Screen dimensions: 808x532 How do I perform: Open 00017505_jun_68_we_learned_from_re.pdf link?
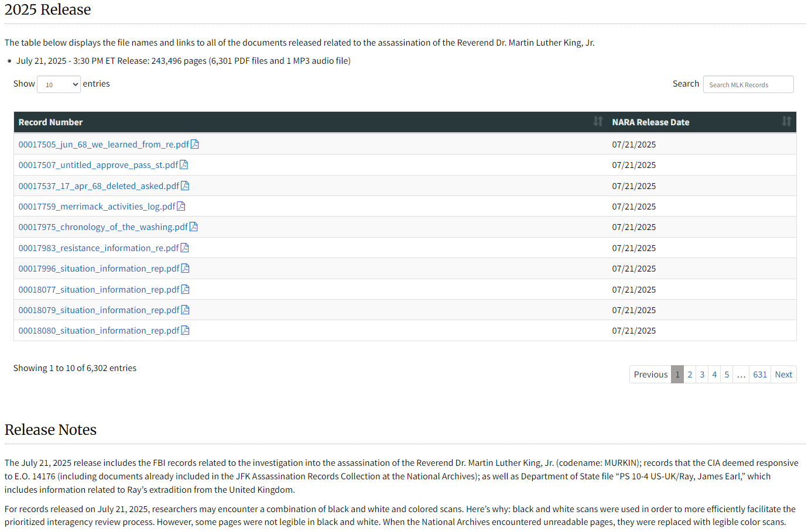(x=104, y=144)
